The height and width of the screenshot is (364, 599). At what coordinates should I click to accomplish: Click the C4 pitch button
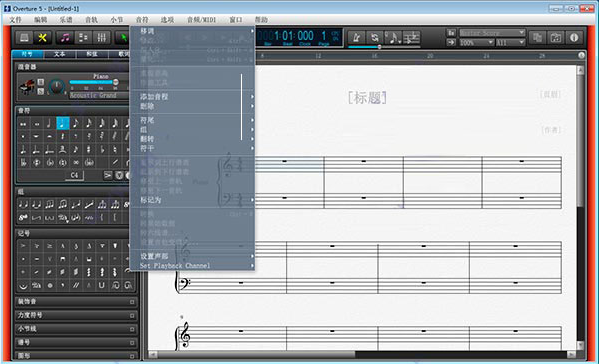pyautogui.click(x=74, y=175)
